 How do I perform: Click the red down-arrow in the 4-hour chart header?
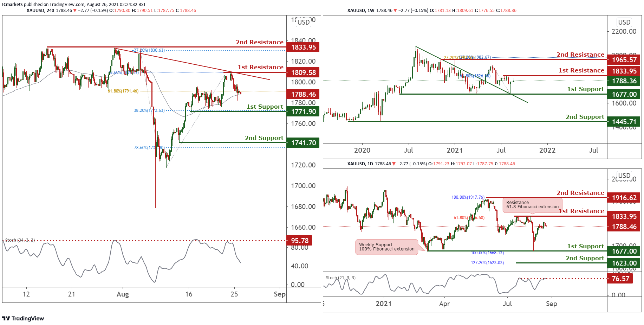click(x=75, y=11)
